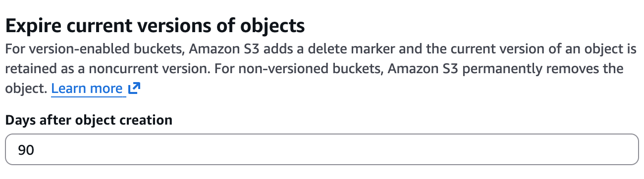
Task: Select the Days after object creation label
Action: coord(89,120)
